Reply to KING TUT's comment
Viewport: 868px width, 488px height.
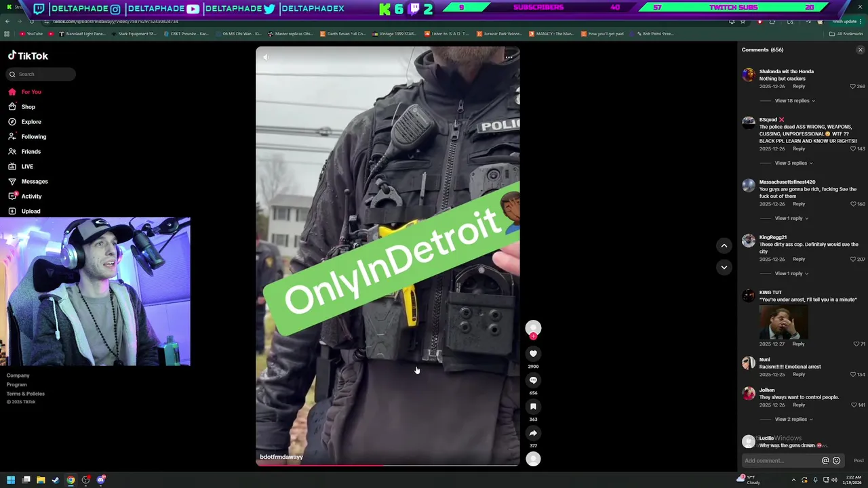(x=799, y=344)
